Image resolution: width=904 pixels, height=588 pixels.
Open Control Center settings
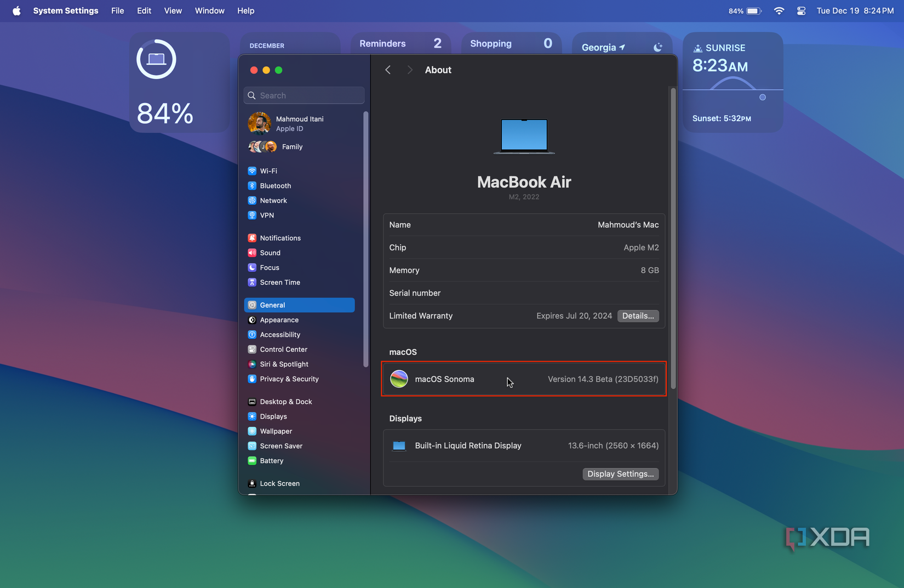[299, 350]
